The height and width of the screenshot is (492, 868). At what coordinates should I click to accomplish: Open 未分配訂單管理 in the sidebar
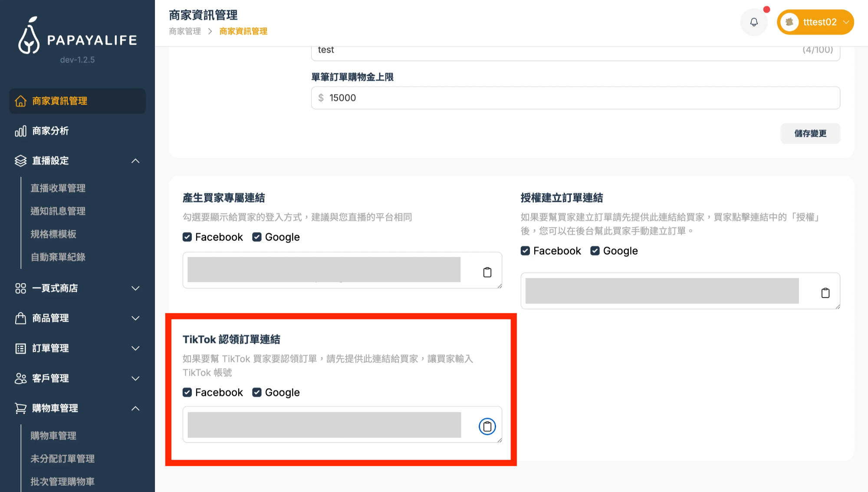tap(62, 459)
